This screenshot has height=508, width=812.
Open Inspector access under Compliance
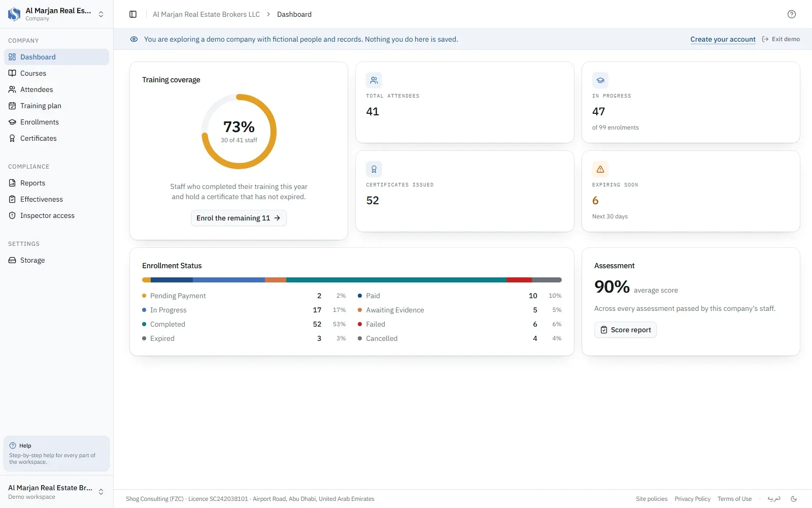(56, 215)
